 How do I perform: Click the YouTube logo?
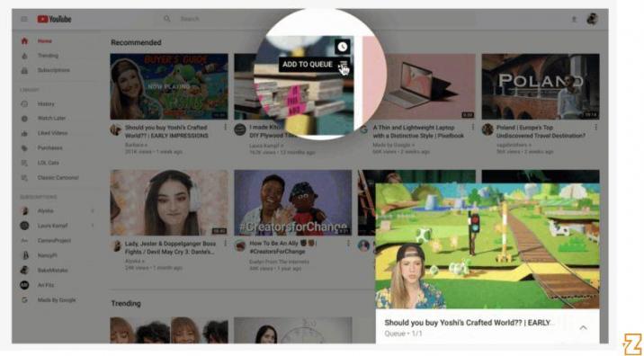pos(54,19)
